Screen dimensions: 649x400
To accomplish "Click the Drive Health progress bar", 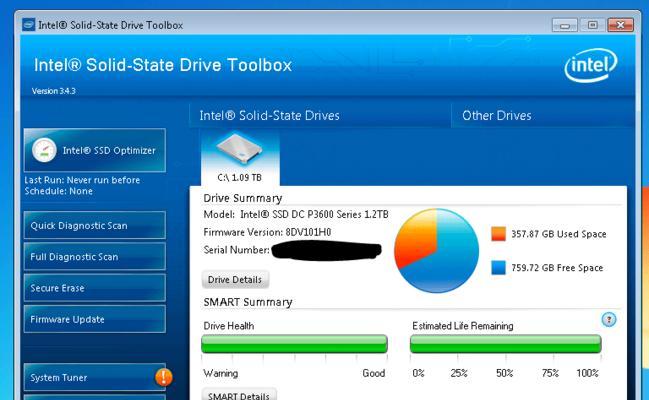I will pos(294,344).
